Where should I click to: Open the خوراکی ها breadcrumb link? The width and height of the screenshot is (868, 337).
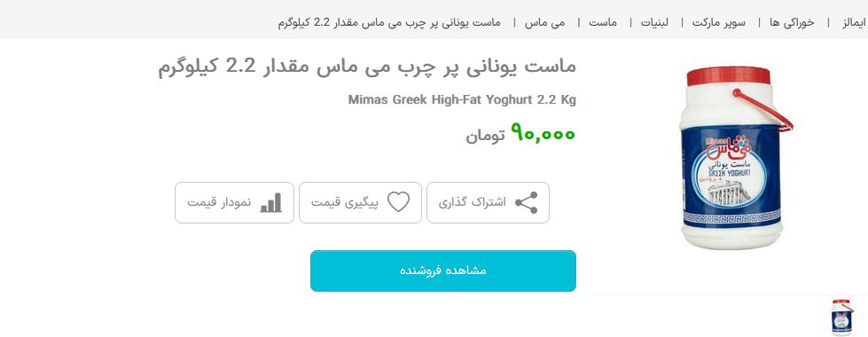tap(792, 23)
